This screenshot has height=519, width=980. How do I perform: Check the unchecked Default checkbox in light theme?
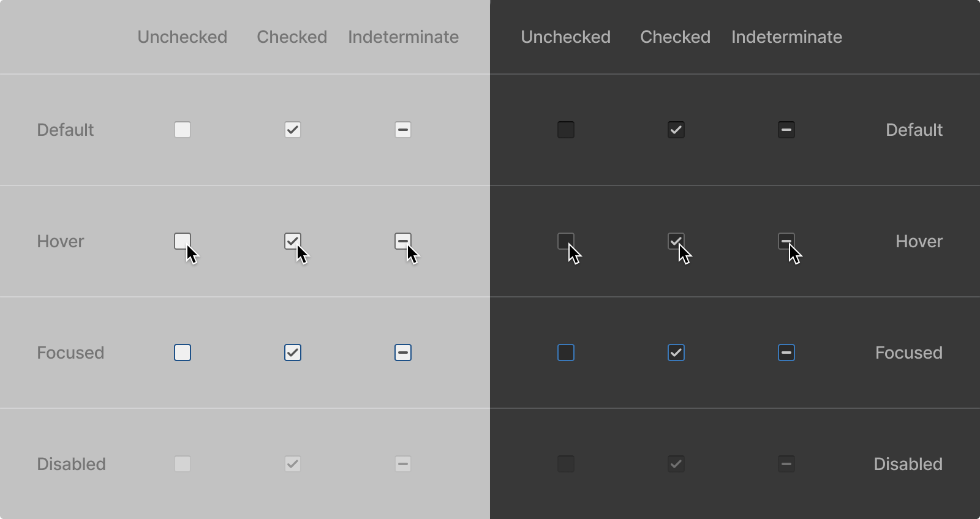coord(182,130)
